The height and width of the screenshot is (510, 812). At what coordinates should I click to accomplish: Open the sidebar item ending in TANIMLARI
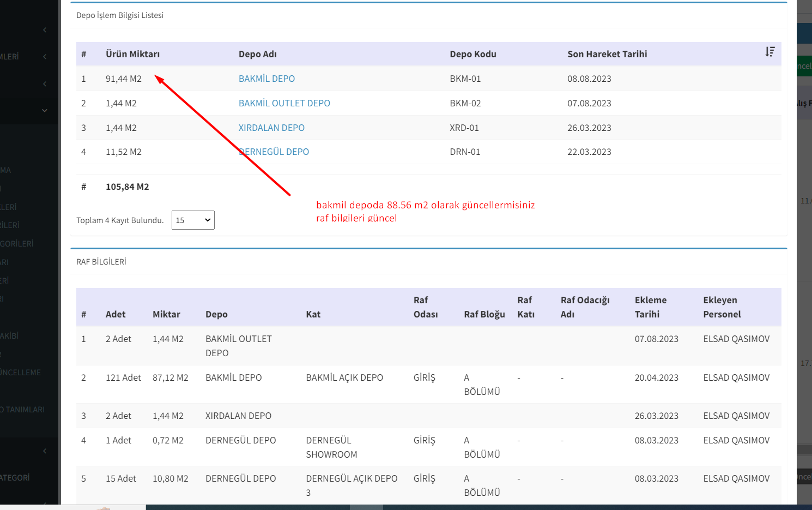(x=23, y=410)
